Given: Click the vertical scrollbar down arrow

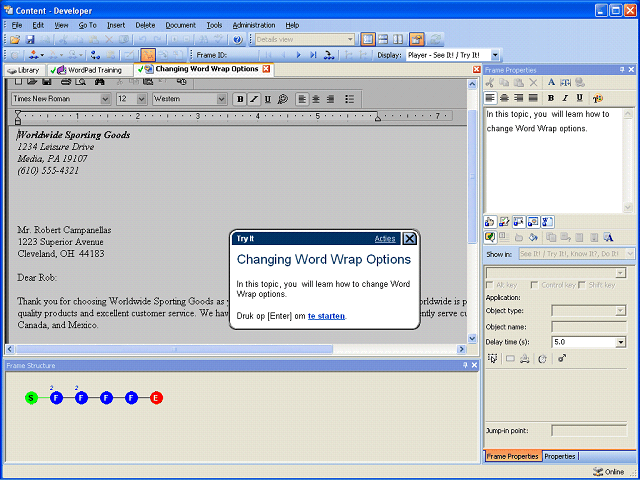Looking at the screenshot, I should (472, 338).
